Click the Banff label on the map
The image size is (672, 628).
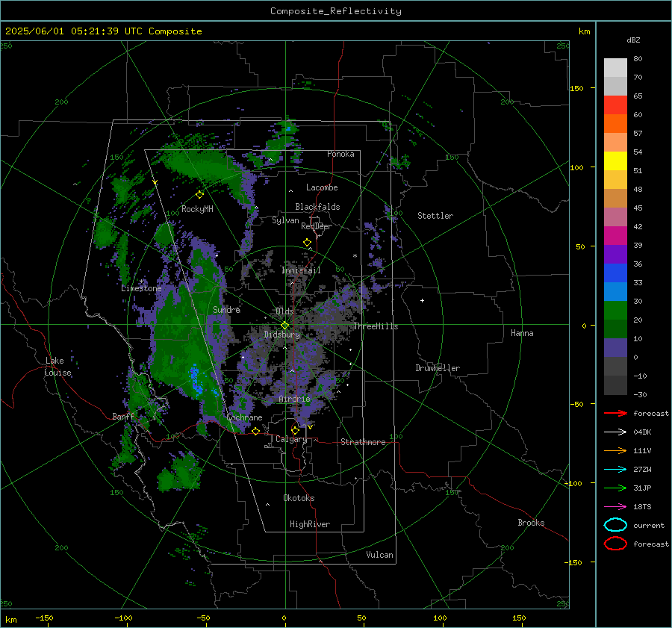(x=123, y=417)
